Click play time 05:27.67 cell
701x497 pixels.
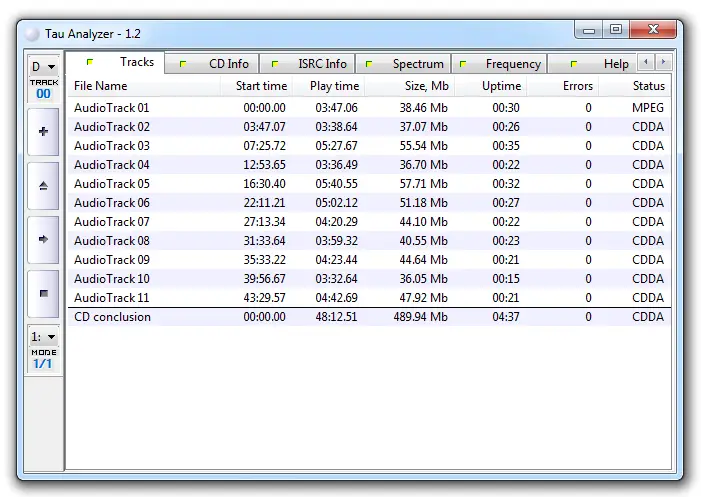click(x=336, y=146)
